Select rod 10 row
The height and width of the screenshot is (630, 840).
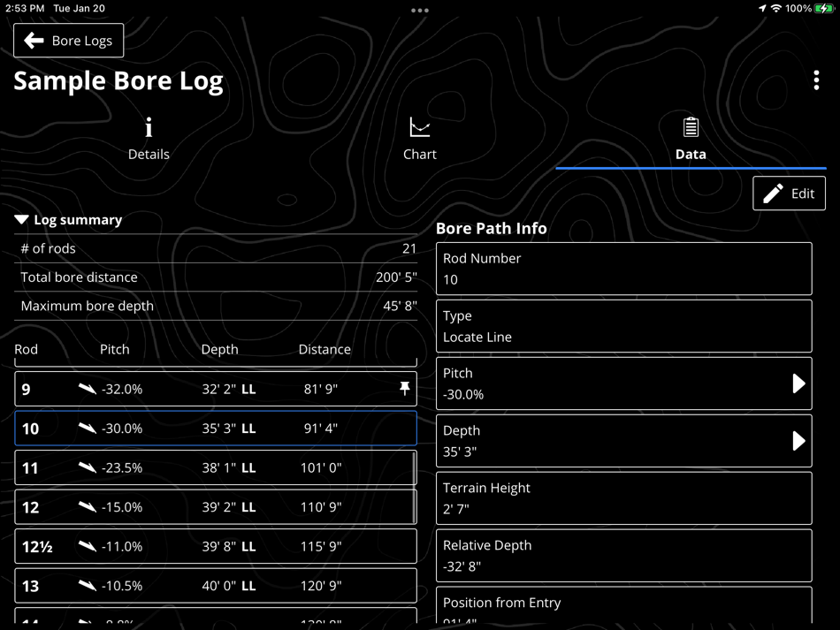click(216, 429)
